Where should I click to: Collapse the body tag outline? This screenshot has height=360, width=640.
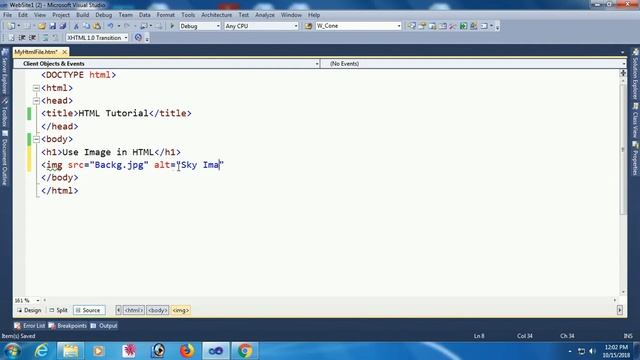point(36,139)
